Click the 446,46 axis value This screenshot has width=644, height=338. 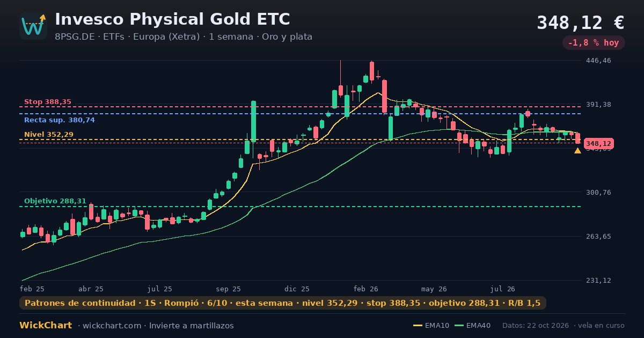point(599,61)
